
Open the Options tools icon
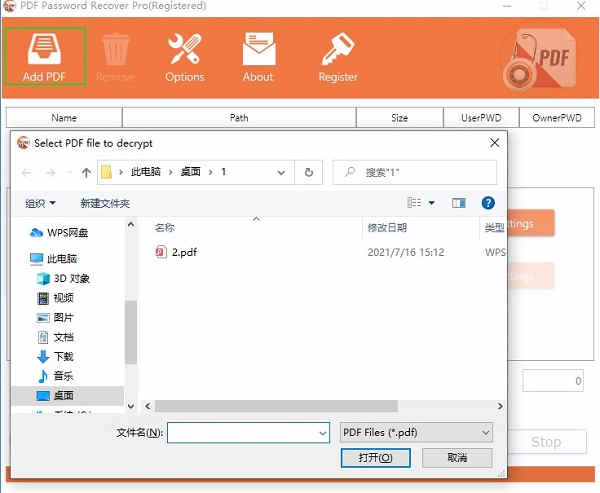(185, 49)
